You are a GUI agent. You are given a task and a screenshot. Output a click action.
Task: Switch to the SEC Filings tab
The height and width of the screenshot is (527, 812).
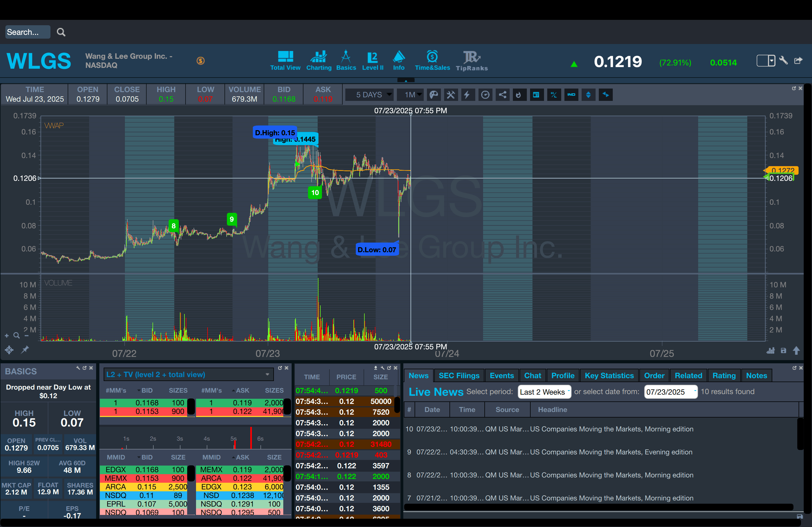[459, 375]
